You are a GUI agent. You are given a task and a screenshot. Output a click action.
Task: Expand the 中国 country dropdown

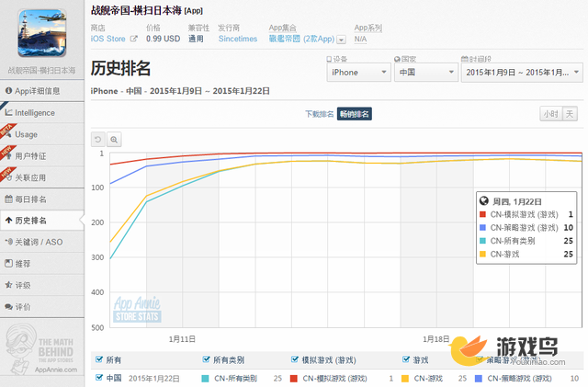click(x=424, y=72)
